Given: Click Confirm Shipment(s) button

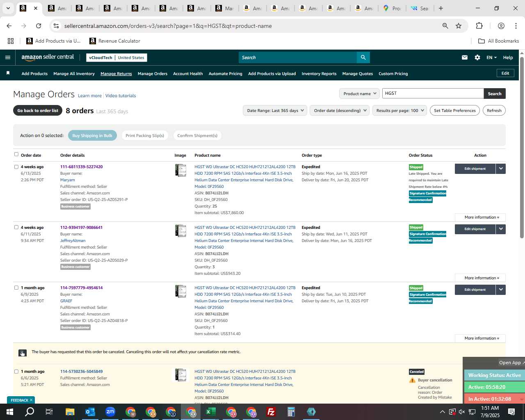Looking at the screenshot, I should click(197, 135).
